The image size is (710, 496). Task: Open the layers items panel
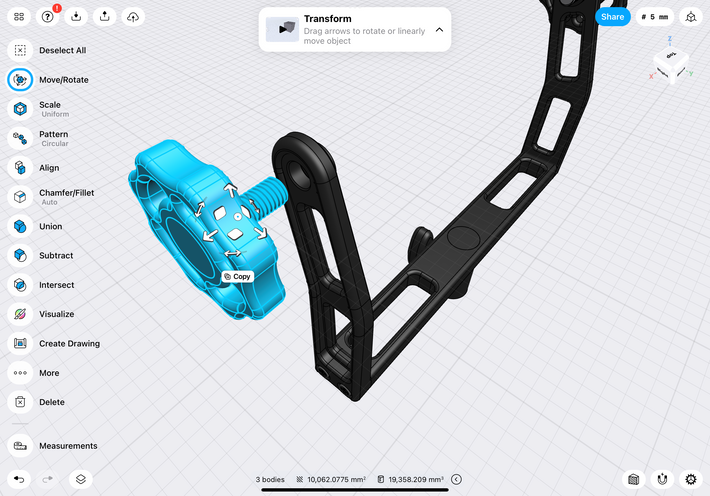[81, 479]
